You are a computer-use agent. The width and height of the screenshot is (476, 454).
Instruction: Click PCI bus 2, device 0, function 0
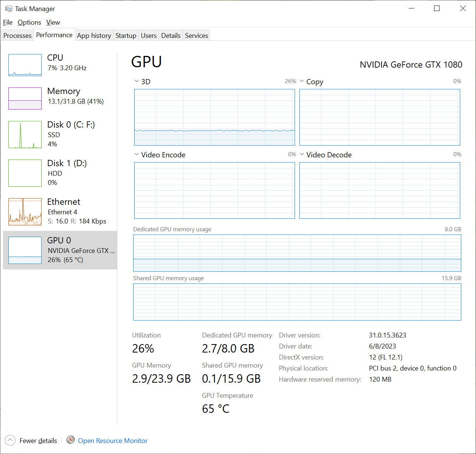pyautogui.click(x=413, y=368)
